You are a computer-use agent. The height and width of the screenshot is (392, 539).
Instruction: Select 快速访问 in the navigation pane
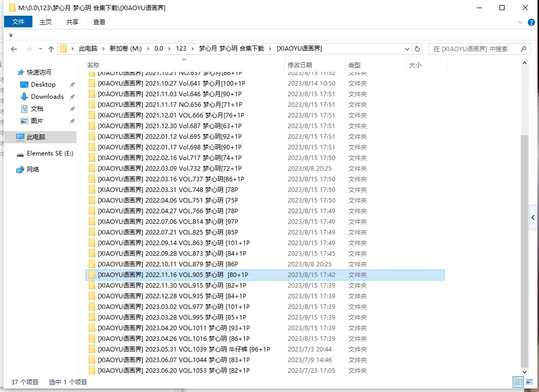pyautogui.click(x=39, y=72)
